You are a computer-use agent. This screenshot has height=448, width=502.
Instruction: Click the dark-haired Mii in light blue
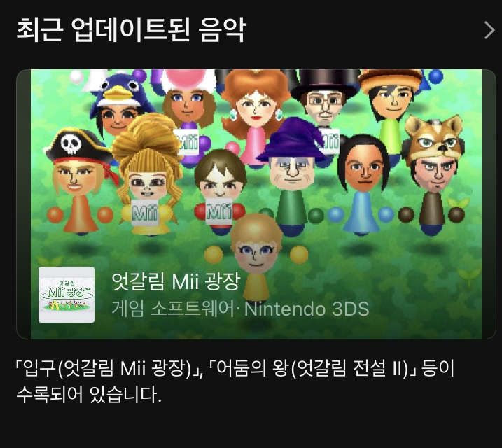click(363, 184)
